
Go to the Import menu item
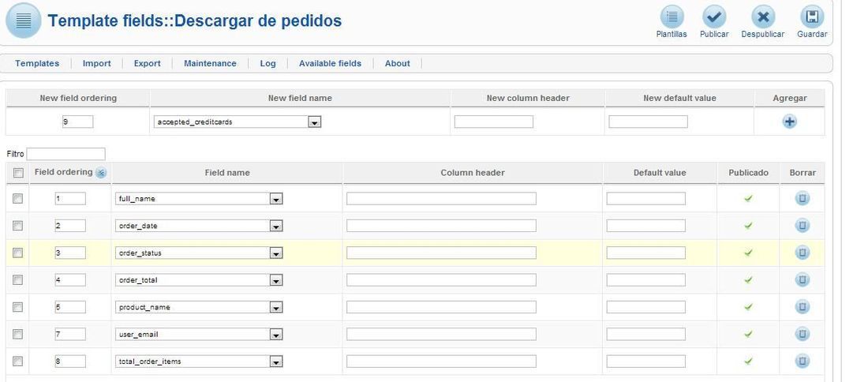(x=97, y=64)
